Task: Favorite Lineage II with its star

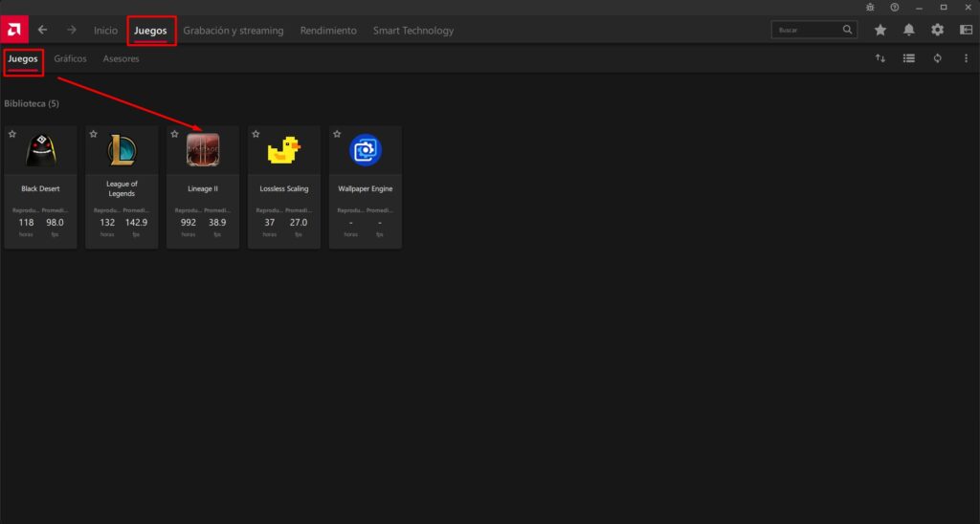Action: point(175,134)
